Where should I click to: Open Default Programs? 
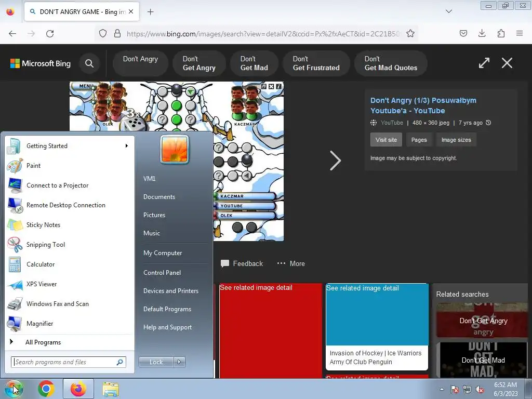point(167,309)
